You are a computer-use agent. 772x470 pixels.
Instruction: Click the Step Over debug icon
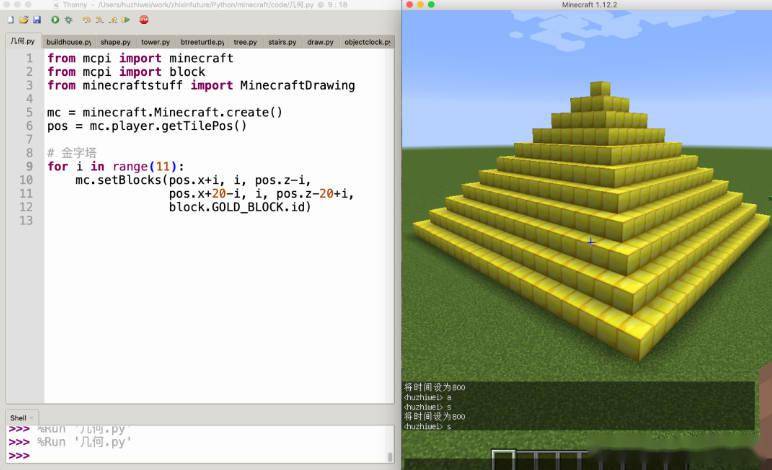87,20
